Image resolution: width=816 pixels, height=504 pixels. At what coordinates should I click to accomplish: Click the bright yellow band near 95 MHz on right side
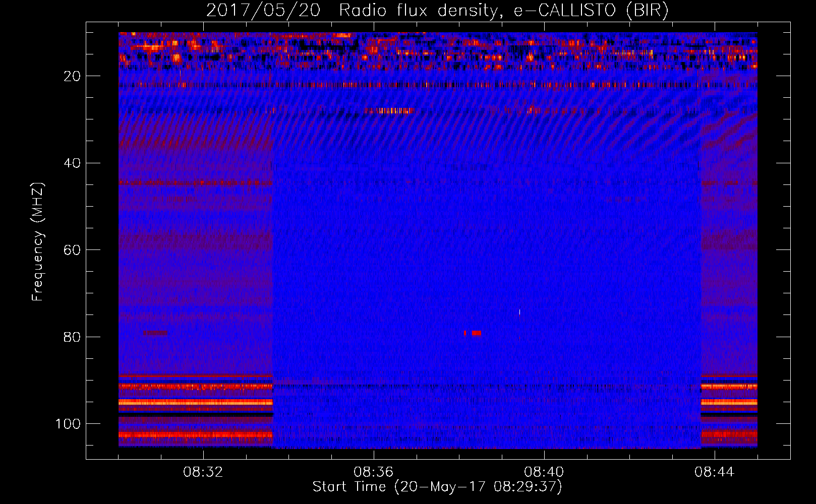tap(729, 402)
